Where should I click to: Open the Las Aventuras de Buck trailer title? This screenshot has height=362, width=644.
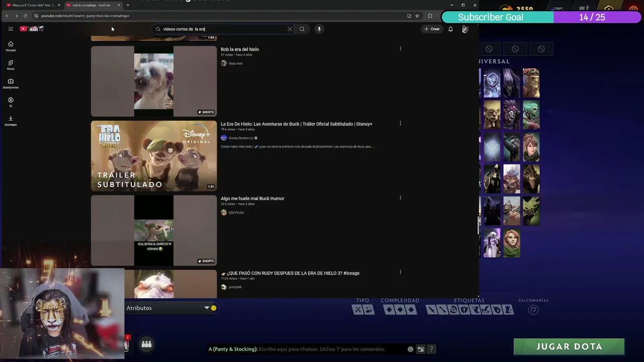(x=296, y=124)
